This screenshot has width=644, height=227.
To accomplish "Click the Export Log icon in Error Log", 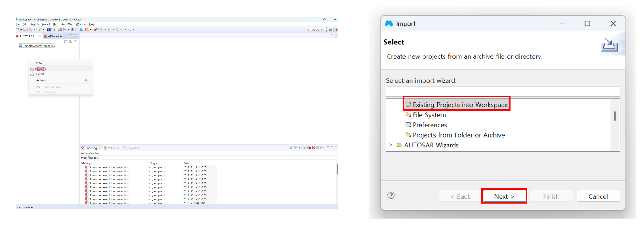I will click(291, 147).
